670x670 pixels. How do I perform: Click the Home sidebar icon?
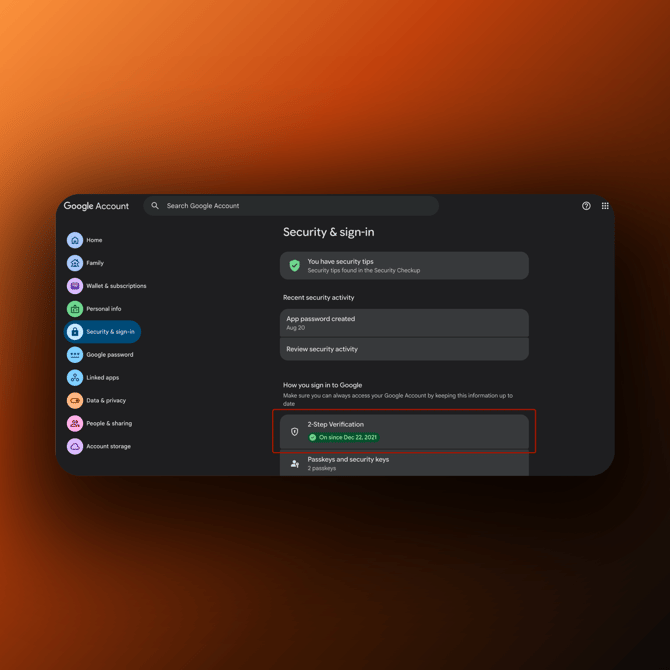pyautogui.click(x=75, y=240)
